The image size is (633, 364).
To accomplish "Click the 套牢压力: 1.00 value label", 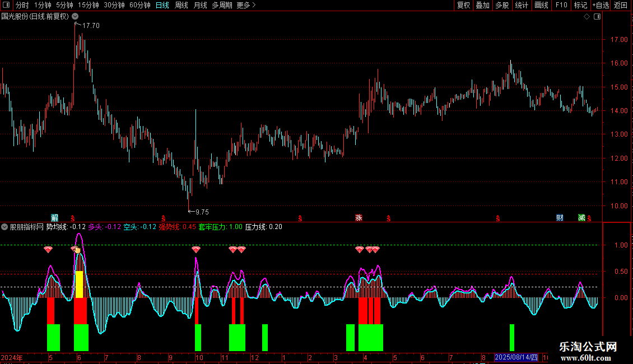I will pyautogui.click(x=220, y=227).
